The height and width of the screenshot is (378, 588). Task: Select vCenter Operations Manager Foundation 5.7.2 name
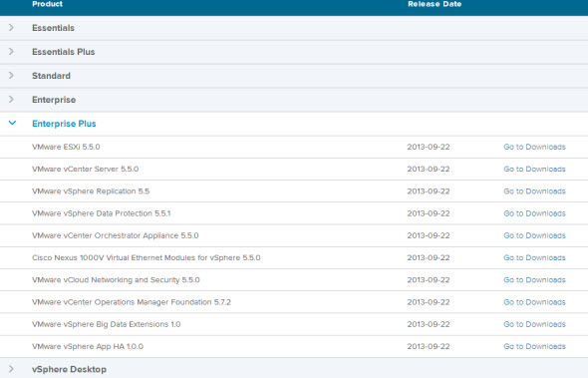point(132,302)
